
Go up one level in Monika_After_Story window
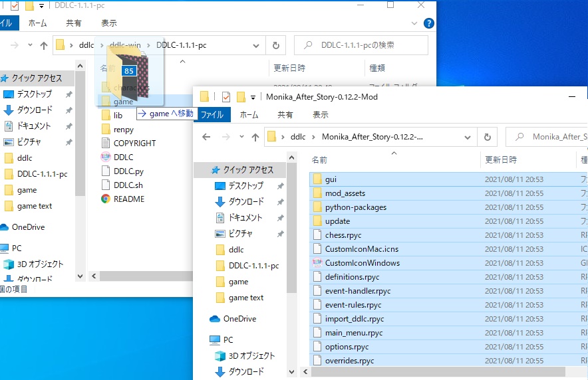tap(255, 137)
